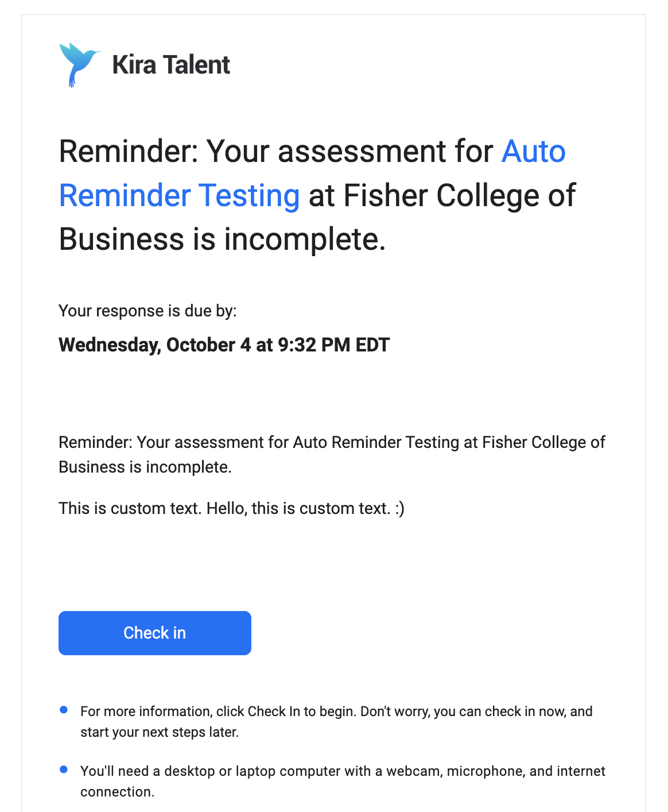Screen dimensions: 668x812
Task: Click the word "connection." on last line
Action: [118, 792]
